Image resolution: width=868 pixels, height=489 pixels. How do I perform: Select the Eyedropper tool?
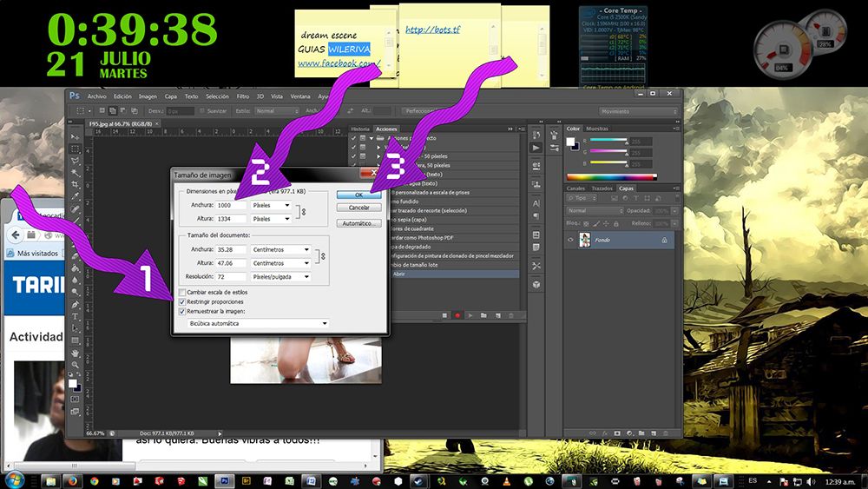click(76, 196)
